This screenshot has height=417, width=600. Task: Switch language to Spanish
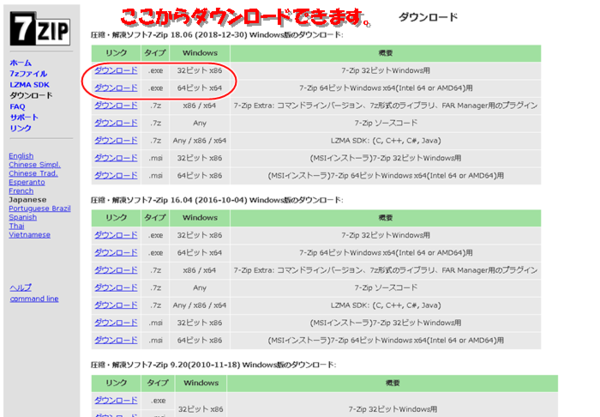[x=23, y=218]
